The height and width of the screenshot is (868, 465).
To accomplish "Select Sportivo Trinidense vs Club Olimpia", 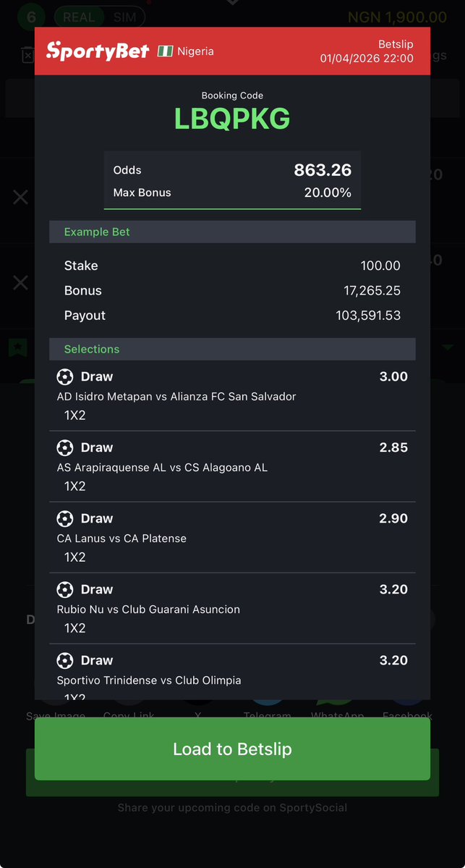I will point(149,680).
